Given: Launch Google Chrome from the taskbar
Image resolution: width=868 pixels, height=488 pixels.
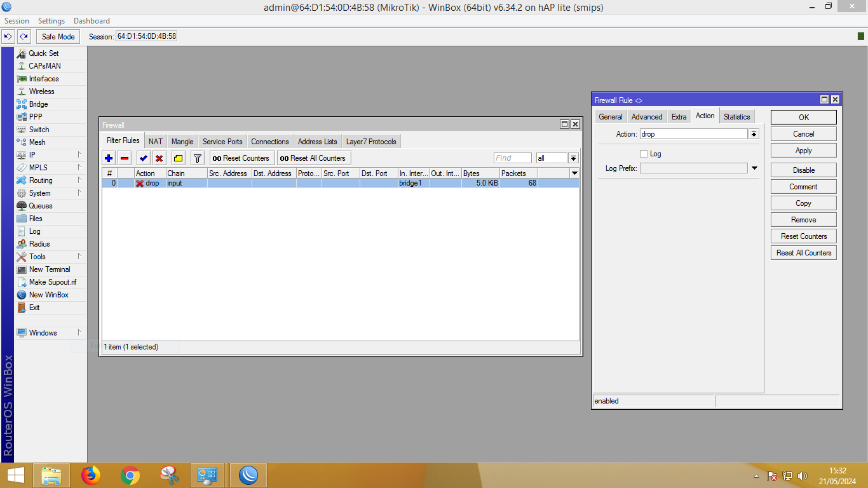Looking at the screenshot, I should [130, 475].
